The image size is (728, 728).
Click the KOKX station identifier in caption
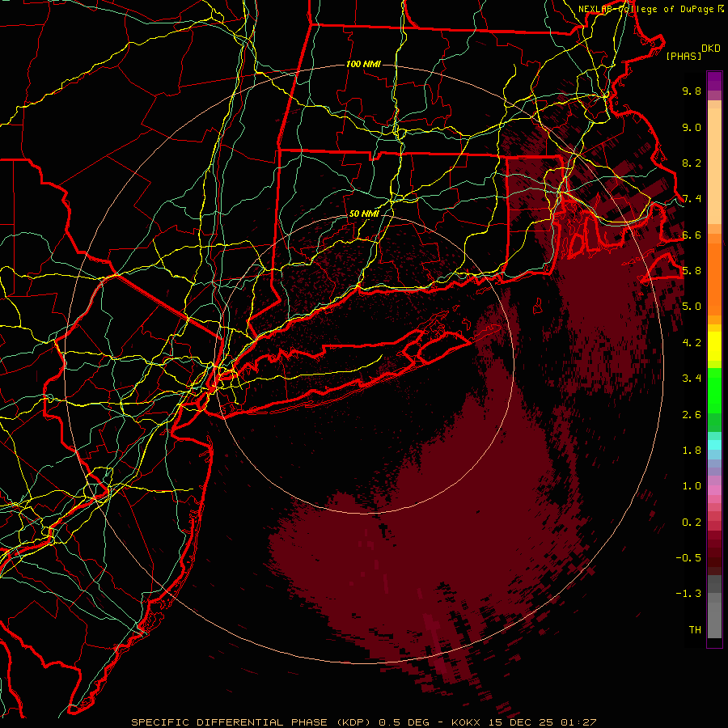[467, 722]
